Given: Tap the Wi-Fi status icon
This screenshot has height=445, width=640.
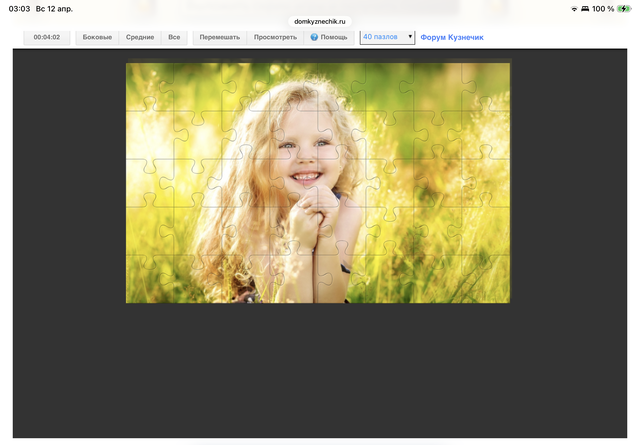Looking at the screenshot, I should [x=574, y=9].
